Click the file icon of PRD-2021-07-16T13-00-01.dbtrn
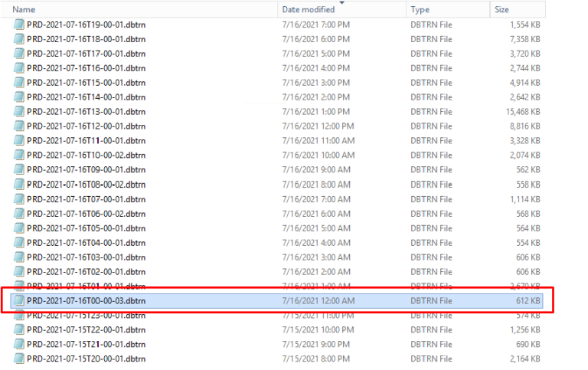Viewport: 588px width, 370px height. 19,112
